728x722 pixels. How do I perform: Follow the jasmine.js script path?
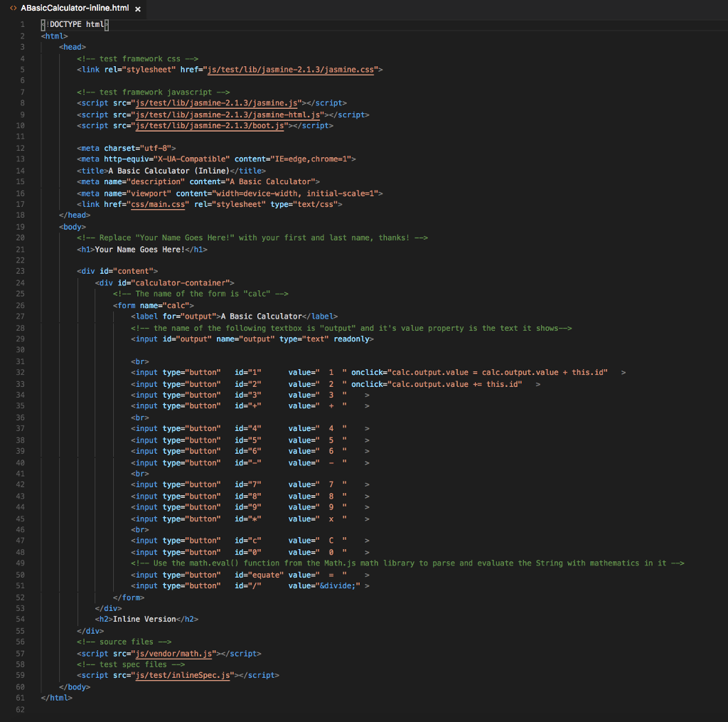click(218, 103)
